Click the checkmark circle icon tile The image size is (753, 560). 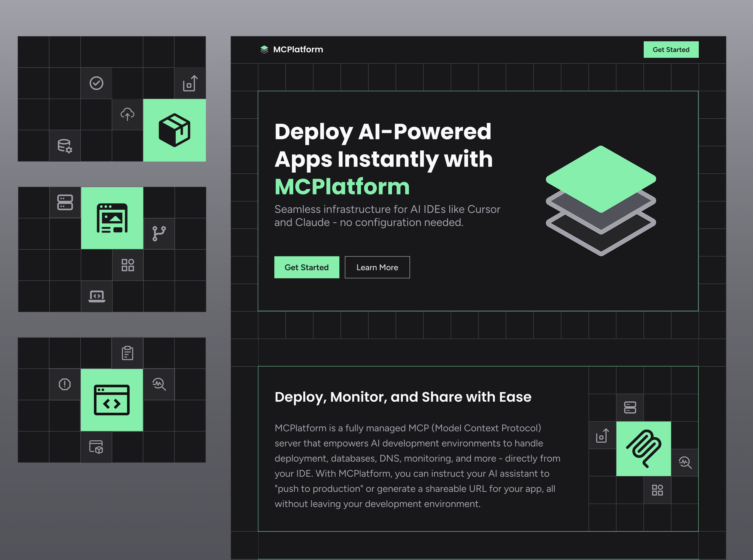(96, 83)
